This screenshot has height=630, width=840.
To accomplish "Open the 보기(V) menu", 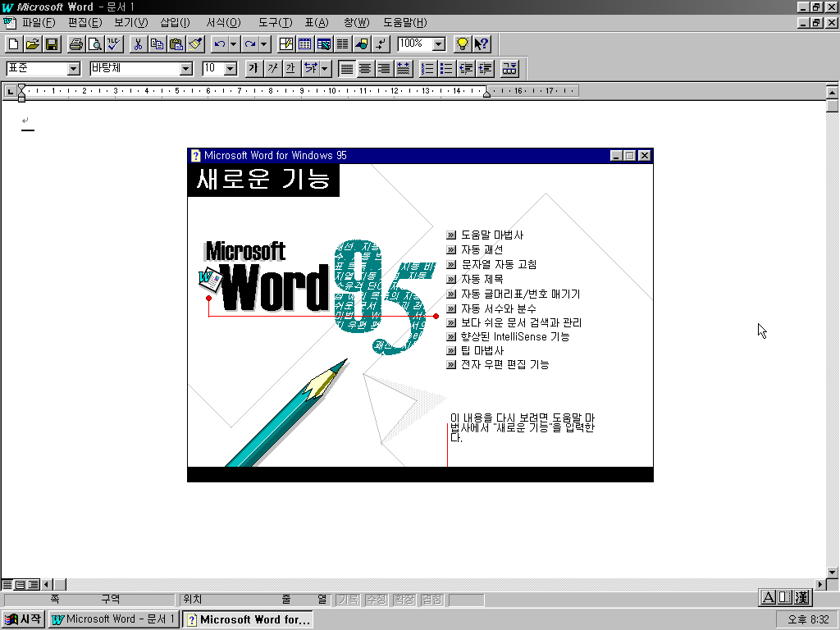I will 130,22.
